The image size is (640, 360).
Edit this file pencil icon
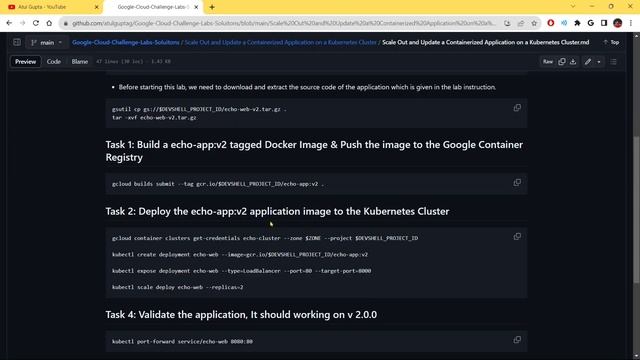click(x=588, y=62)
